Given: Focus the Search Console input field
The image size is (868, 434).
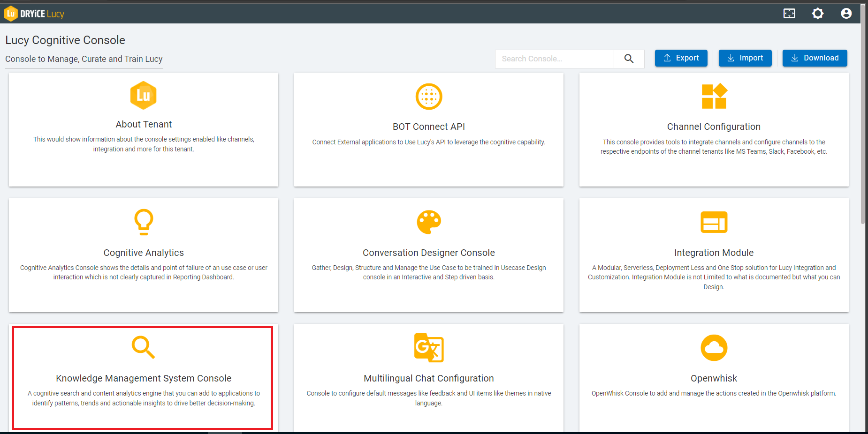Looking at the screenshot, I should point(555,59).
